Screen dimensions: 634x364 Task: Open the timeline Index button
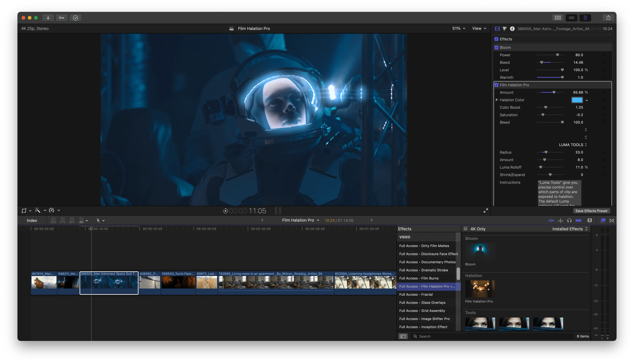(32, 221)
